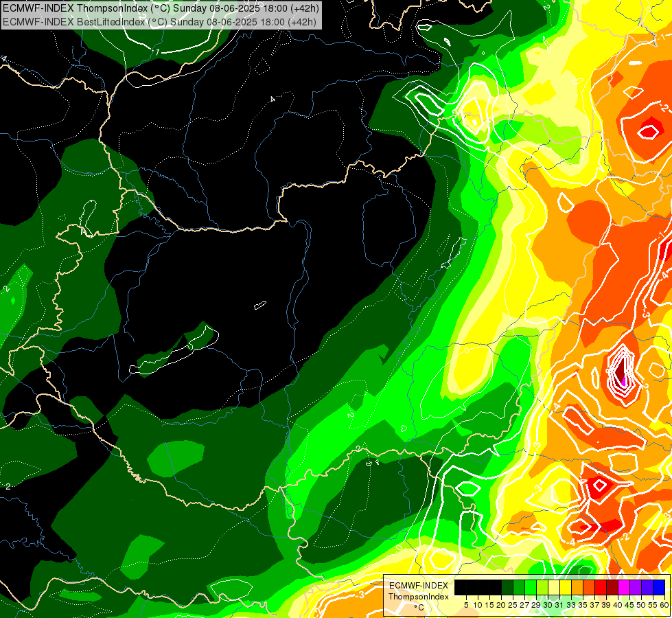
Task: Select the orange-red 35-37 legend swatch
Action: 589,587
